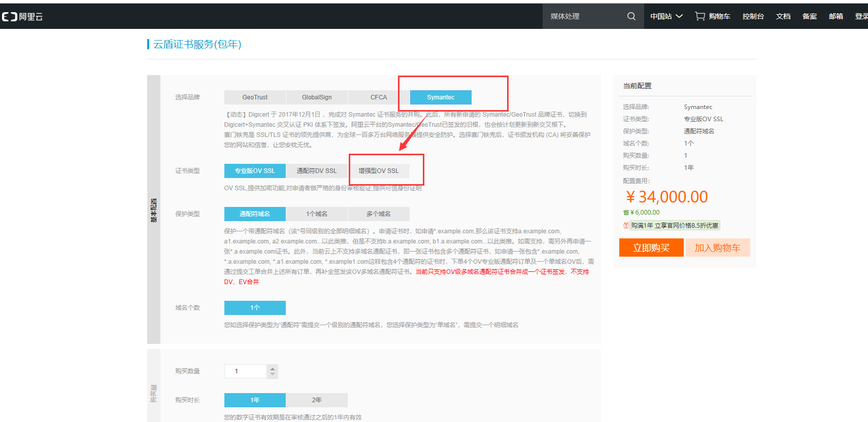Screen dimensions: 868x422
Task: Select the GlobalSign brand option
Action: [317, 97]
